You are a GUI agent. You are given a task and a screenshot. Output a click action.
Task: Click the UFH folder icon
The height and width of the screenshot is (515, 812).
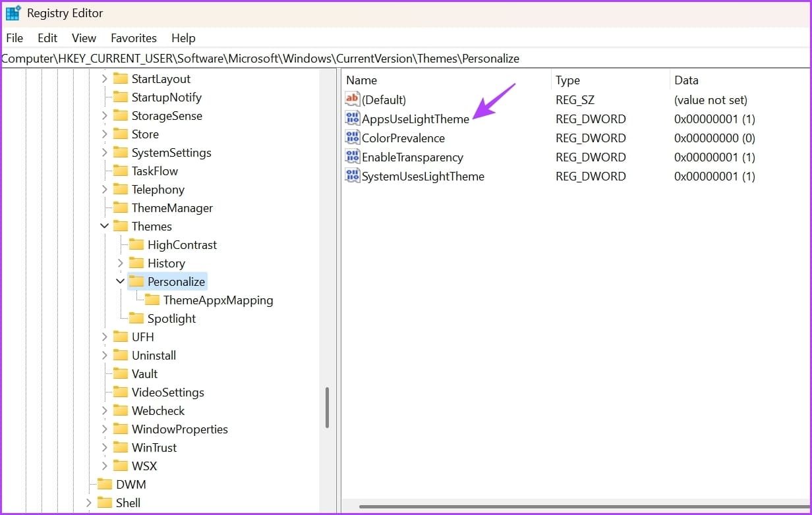[x=121, y=337]
